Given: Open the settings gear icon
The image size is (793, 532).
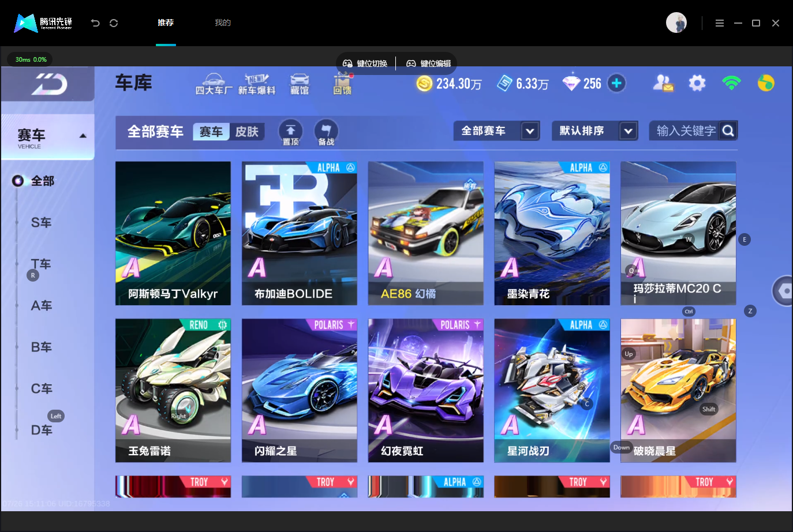Looking at the screenshot, I should point(697,83).
